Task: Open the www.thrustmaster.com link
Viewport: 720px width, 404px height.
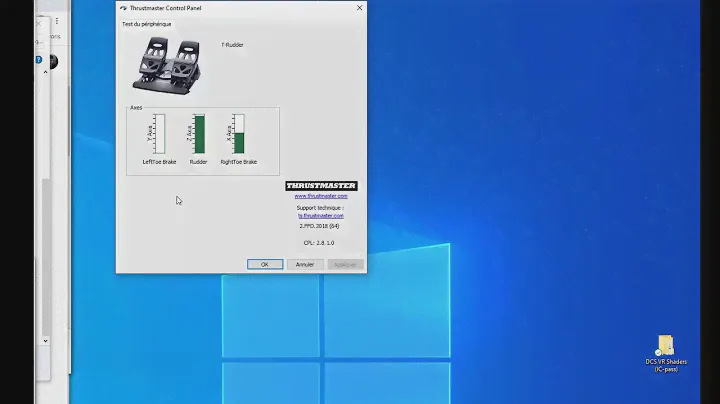Action: 321,196
